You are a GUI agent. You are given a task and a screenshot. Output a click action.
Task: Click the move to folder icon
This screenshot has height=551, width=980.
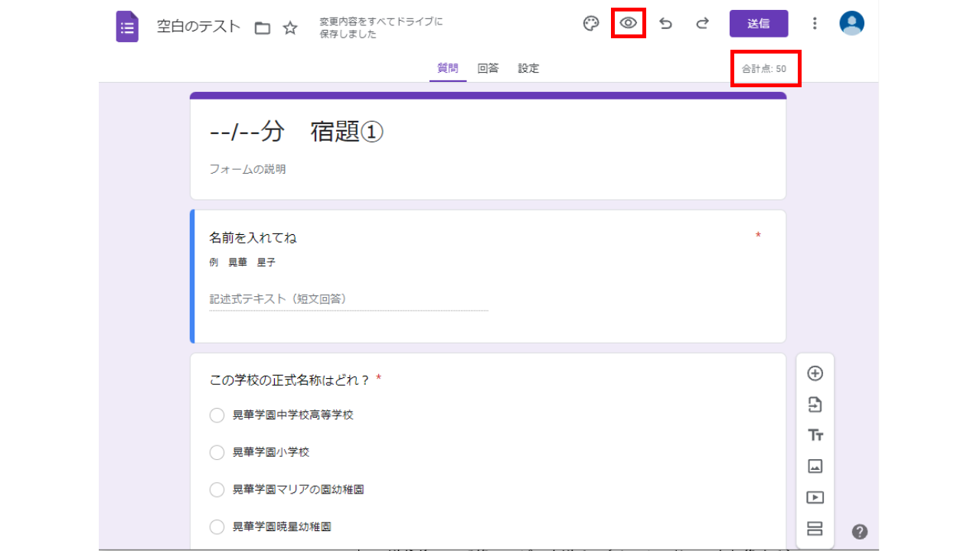[263, 28]
